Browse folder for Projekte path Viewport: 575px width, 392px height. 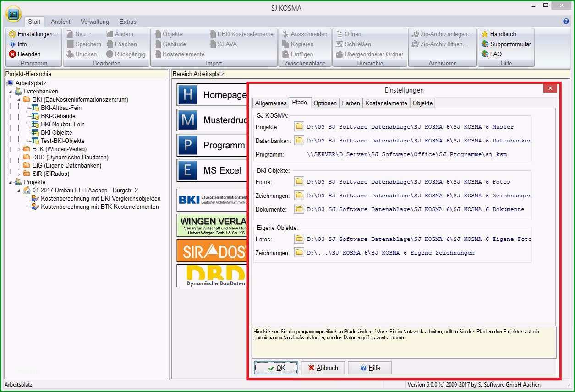[299, 126]
